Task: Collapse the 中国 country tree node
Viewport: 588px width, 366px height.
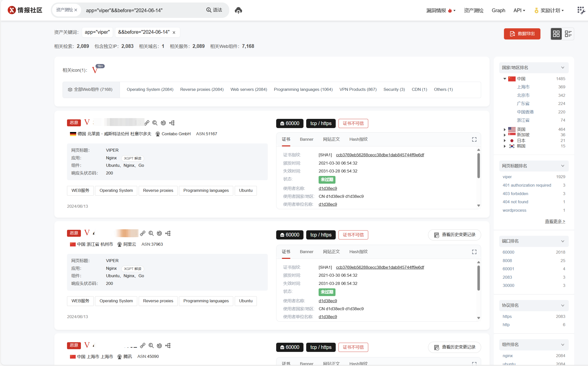Action: [504, 79]
